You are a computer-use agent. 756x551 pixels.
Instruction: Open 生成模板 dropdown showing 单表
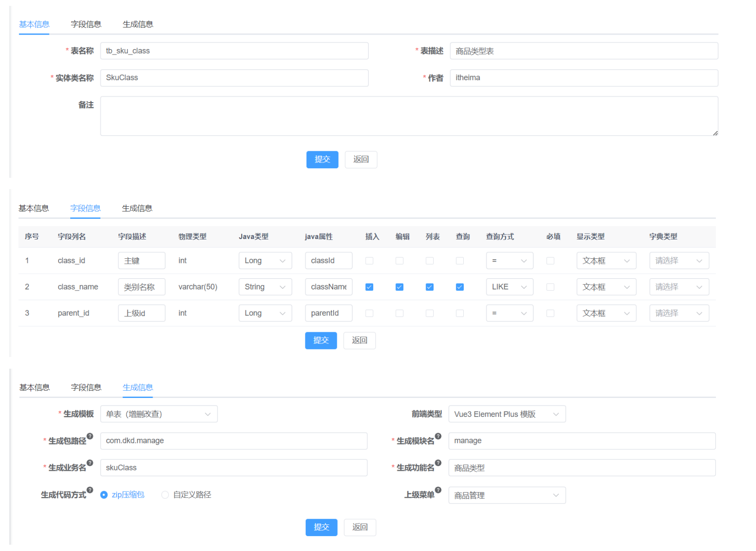click(158, 414)
